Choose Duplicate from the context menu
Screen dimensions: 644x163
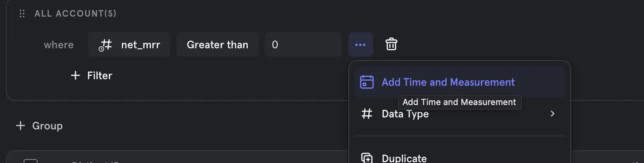pyautogui.click(x=404, y=158)
